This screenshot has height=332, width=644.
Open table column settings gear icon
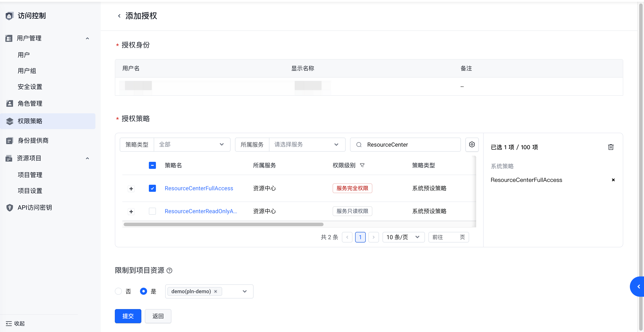(x=472, y=145)
